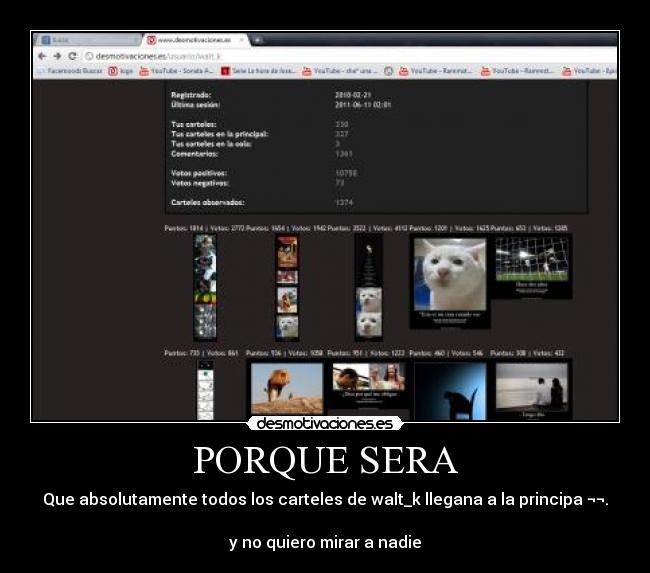
Task: Open the soccer goal net poster
Action: coord(532,266)
